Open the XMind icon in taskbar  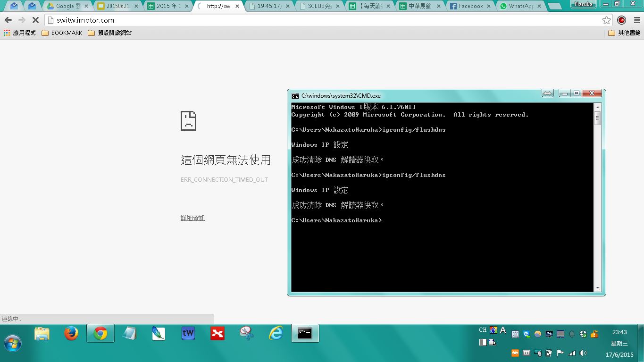click(x=217, y=334)
